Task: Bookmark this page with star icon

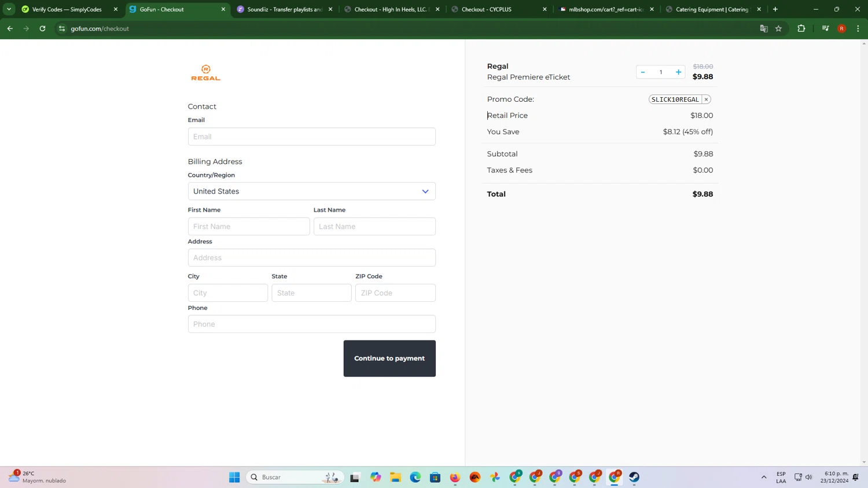Action: 779,28
